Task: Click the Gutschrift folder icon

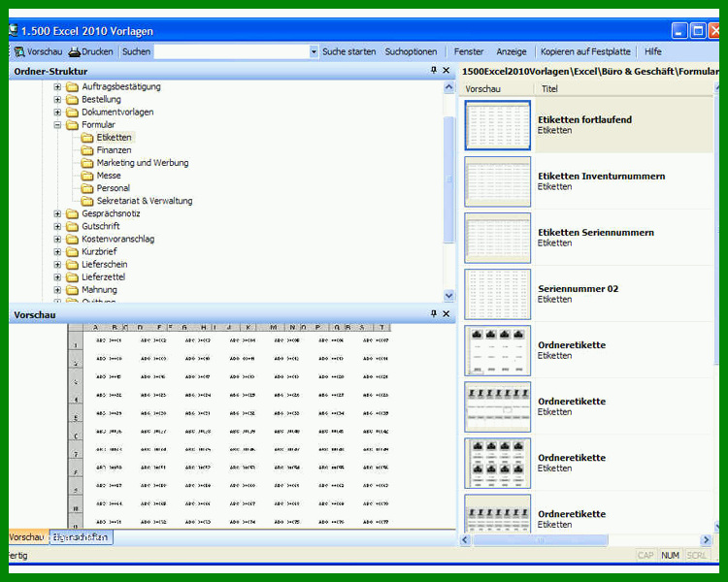Action: click(x=72, y=226)
